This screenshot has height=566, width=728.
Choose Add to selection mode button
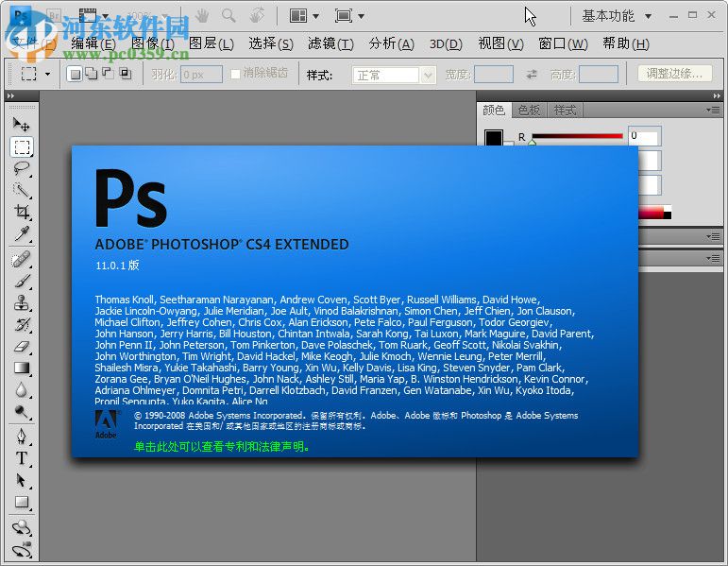tap(92, 74)
